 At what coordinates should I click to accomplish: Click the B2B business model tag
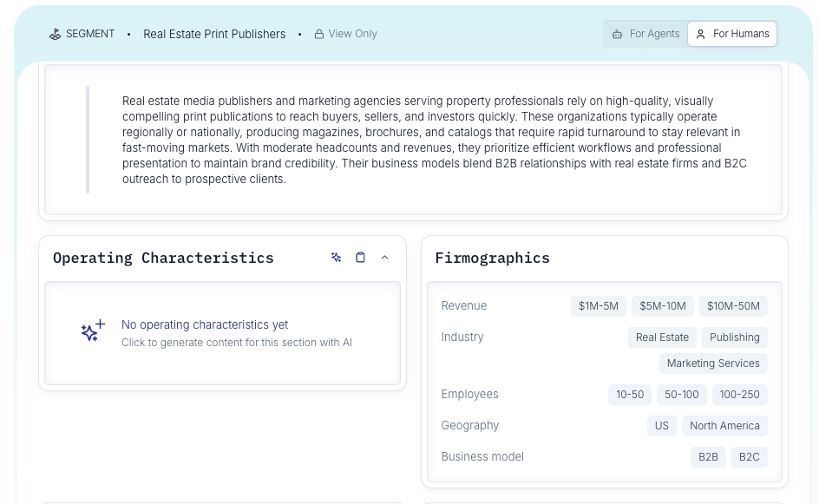[x=708, y=457]
